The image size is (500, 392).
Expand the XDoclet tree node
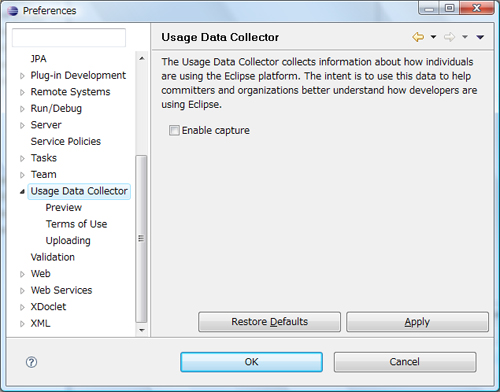click(22, 307)
